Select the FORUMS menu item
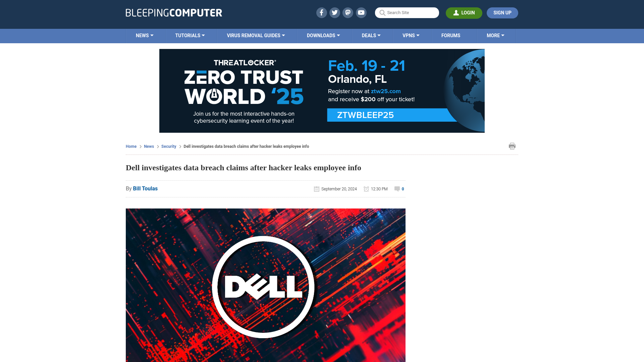644x362 pixels. [451, 35]
